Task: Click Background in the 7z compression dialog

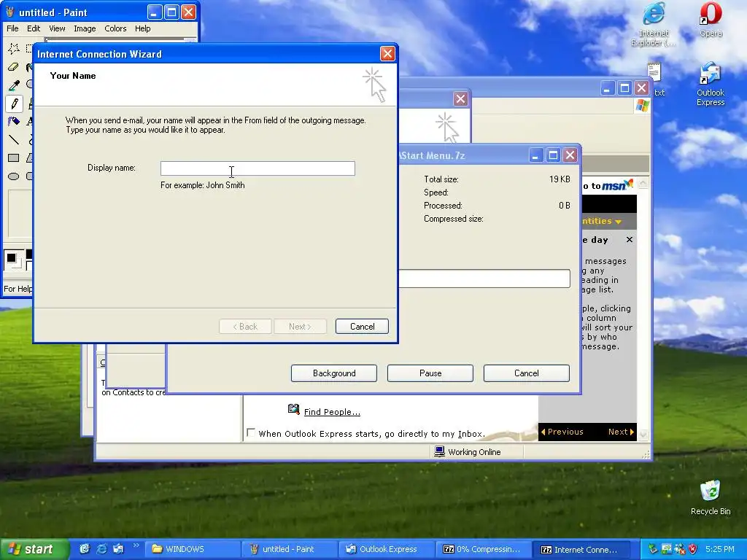Action: click(334, 373)
